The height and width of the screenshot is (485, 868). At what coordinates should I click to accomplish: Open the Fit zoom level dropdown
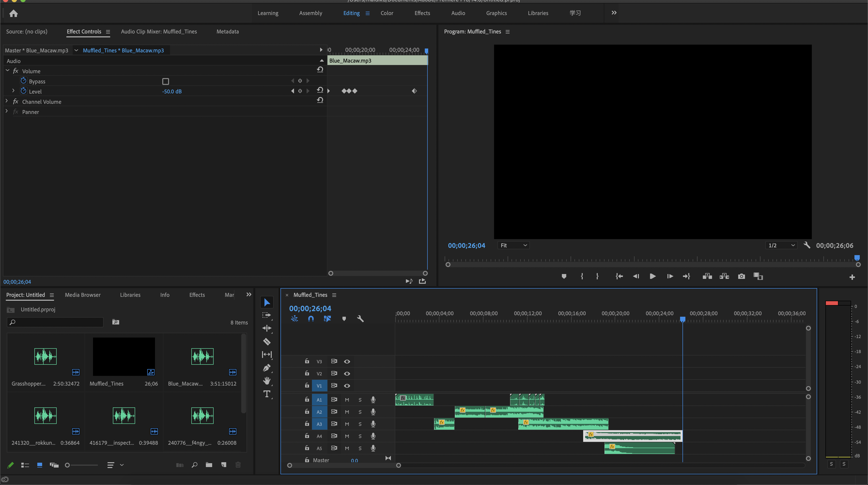click(513, 245)
